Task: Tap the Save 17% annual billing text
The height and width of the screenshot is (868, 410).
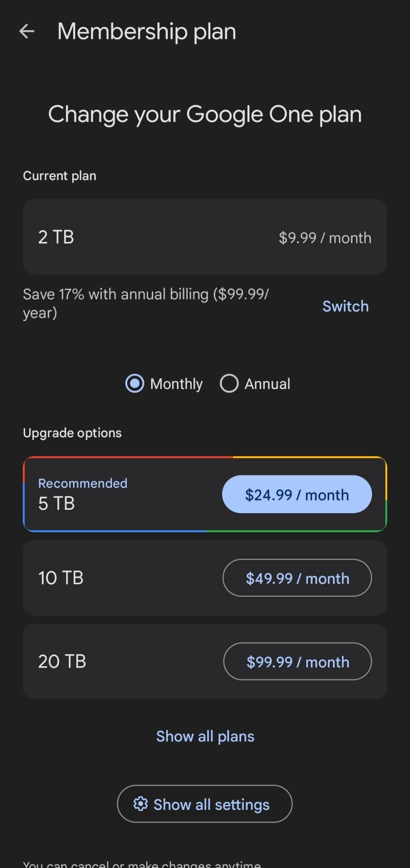Action: (146, 303)
